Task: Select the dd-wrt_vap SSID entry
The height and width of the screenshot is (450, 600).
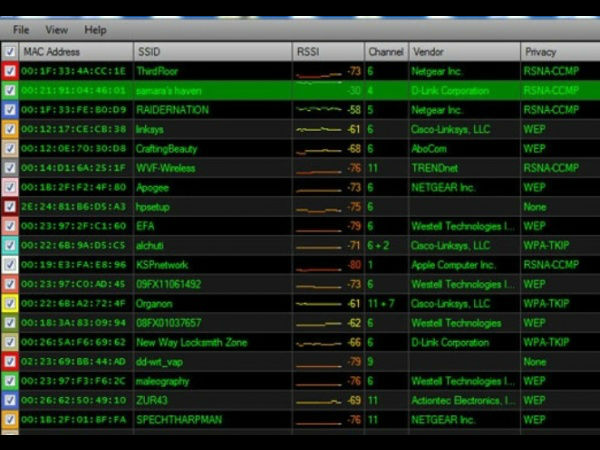Action: pyautogui.click(x=159, y=362)
